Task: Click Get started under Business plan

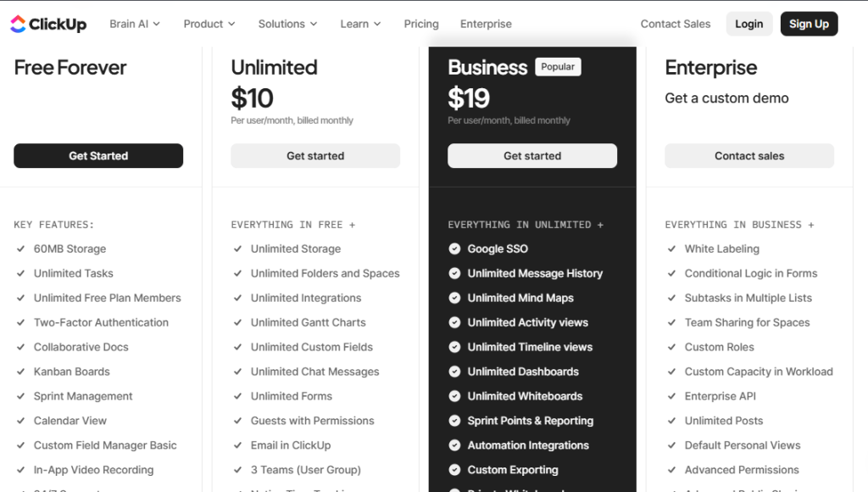Action: click(x=532, y=156)
